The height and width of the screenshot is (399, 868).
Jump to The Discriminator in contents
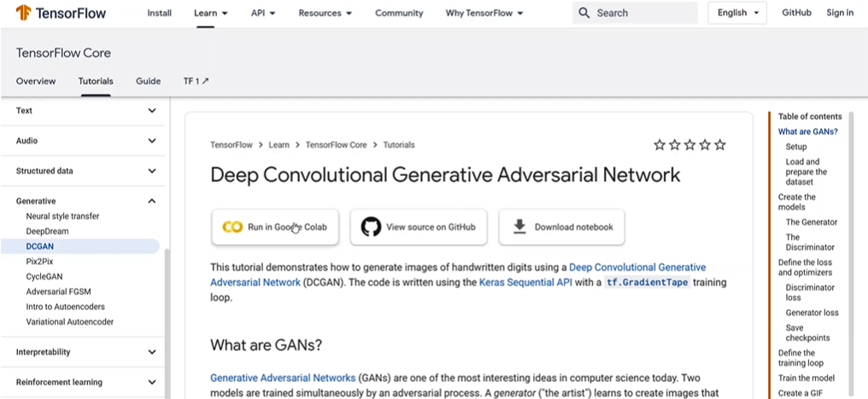810,242
